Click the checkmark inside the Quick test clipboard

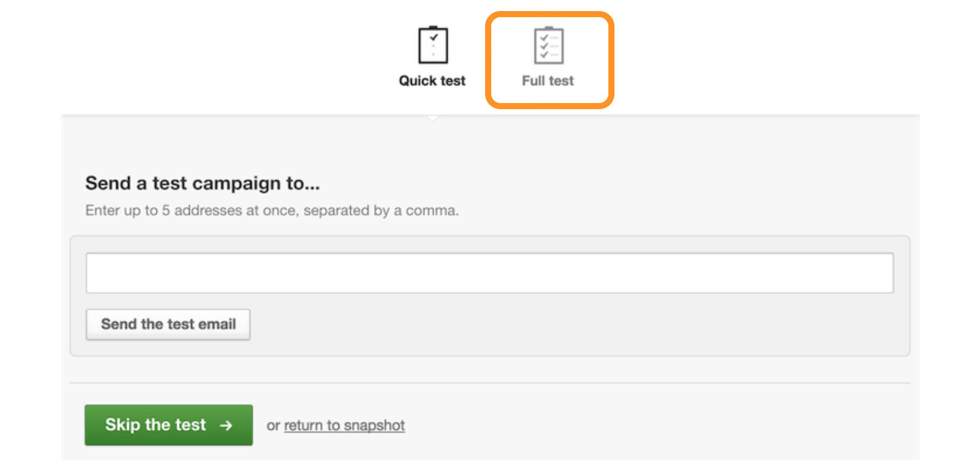pyautogui.click(x=434, y=38)
